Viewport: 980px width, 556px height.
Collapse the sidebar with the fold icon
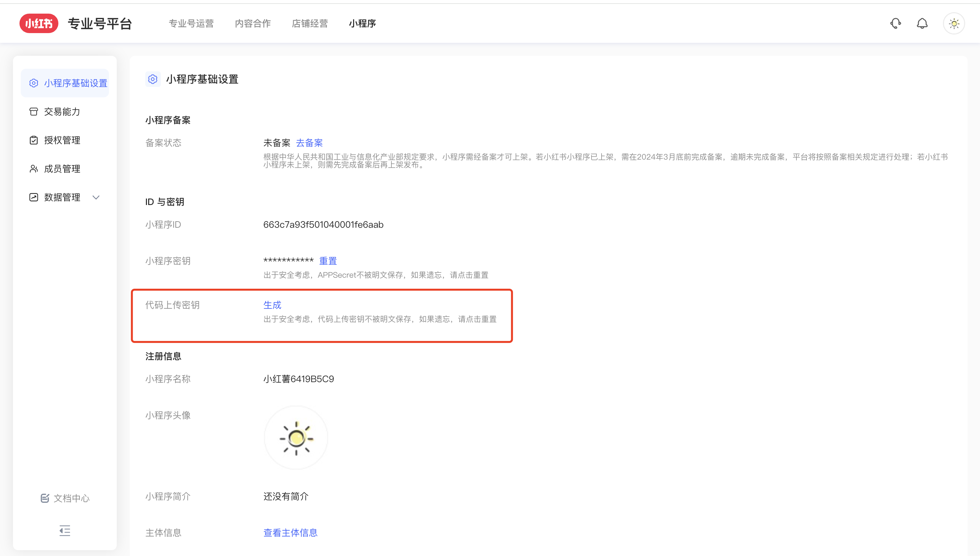pyautogui.click(x=65, y=530)
